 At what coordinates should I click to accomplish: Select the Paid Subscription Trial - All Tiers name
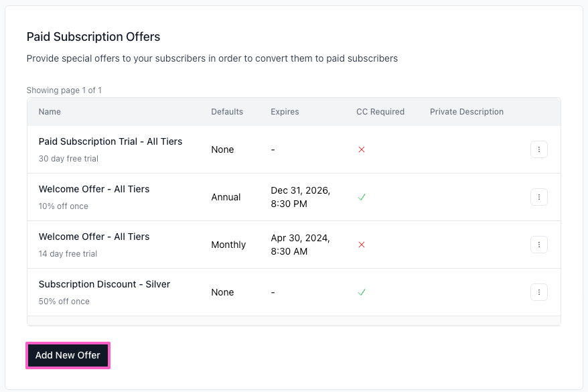111,141
